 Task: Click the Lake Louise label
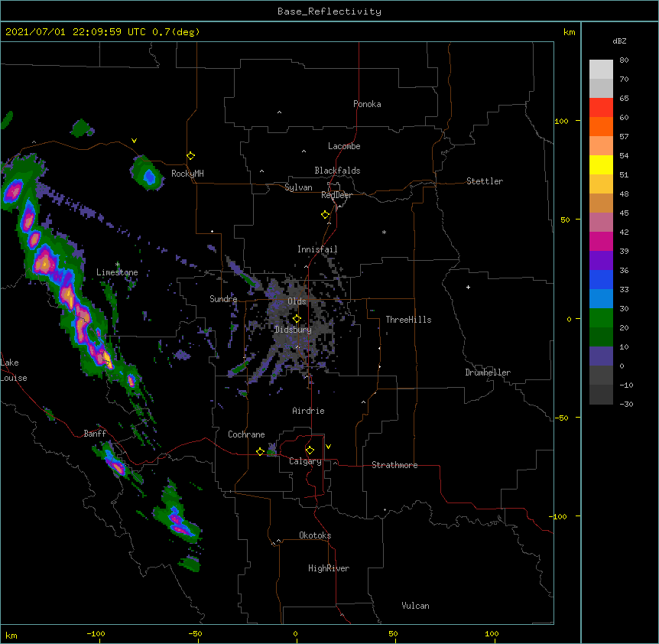(14, 370)
